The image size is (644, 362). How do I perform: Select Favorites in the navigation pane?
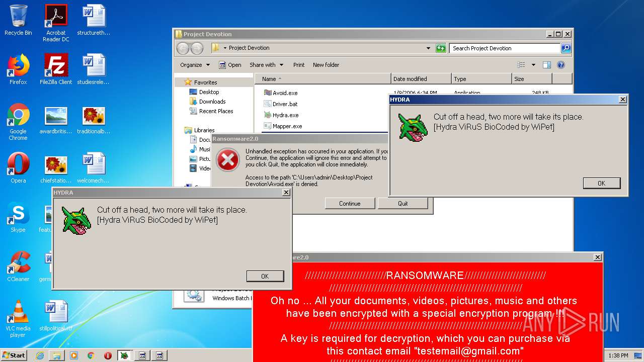click(x=201, y=82)
